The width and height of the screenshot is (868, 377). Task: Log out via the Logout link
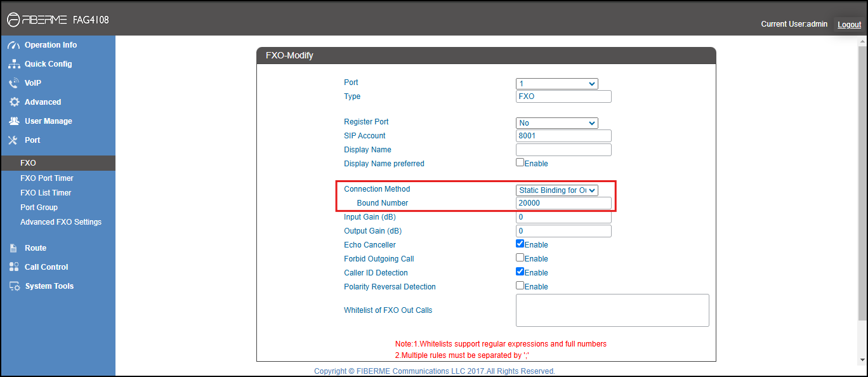(x=849, y=25)
